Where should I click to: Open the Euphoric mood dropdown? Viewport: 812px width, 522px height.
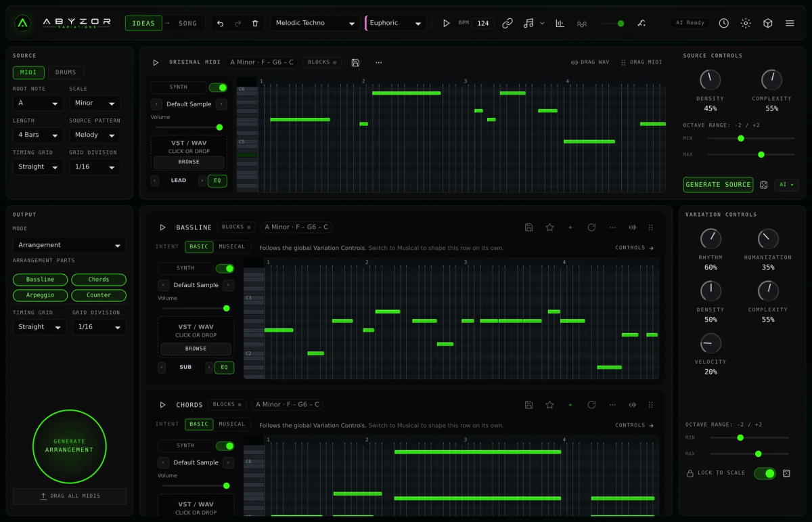(396, 23)
